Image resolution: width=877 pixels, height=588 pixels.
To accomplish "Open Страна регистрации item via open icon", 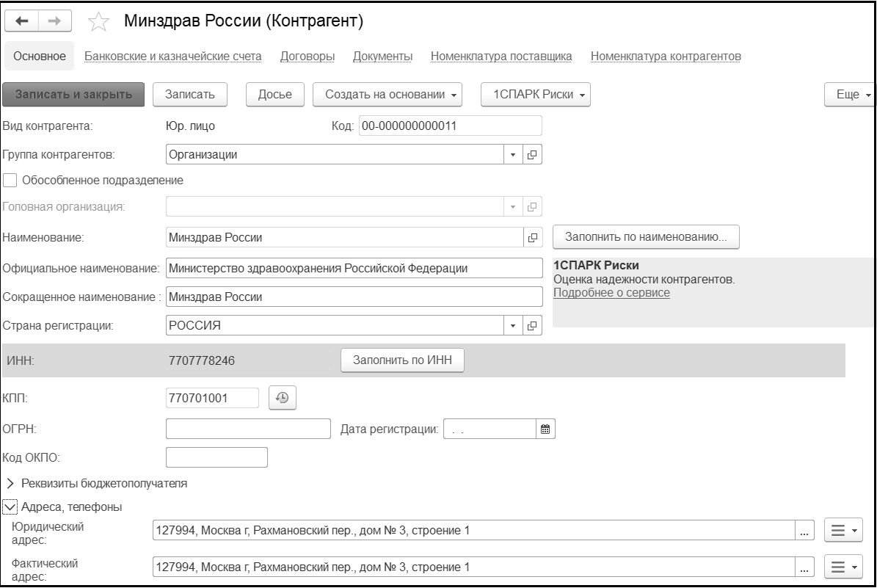I will (533, 325).
